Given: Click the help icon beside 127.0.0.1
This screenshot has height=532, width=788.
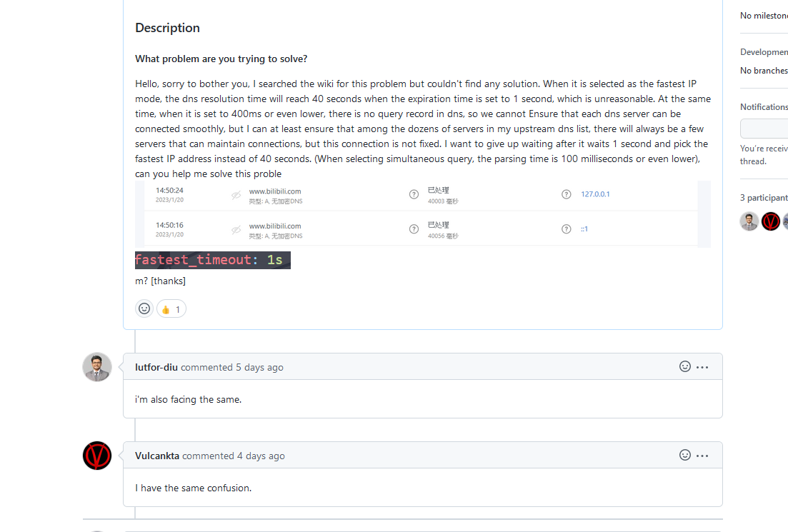Looking at the screenshot, I should coord(567,194).
